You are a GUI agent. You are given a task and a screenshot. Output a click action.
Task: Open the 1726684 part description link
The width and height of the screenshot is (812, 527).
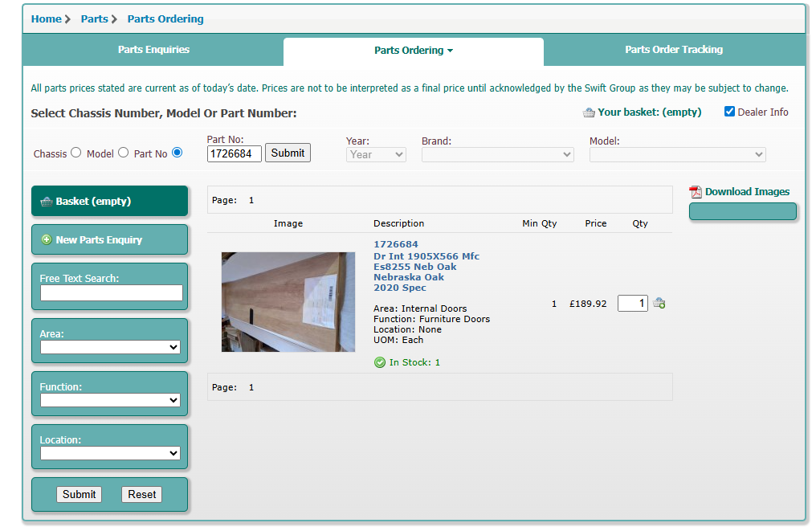[x=395, y=244]
